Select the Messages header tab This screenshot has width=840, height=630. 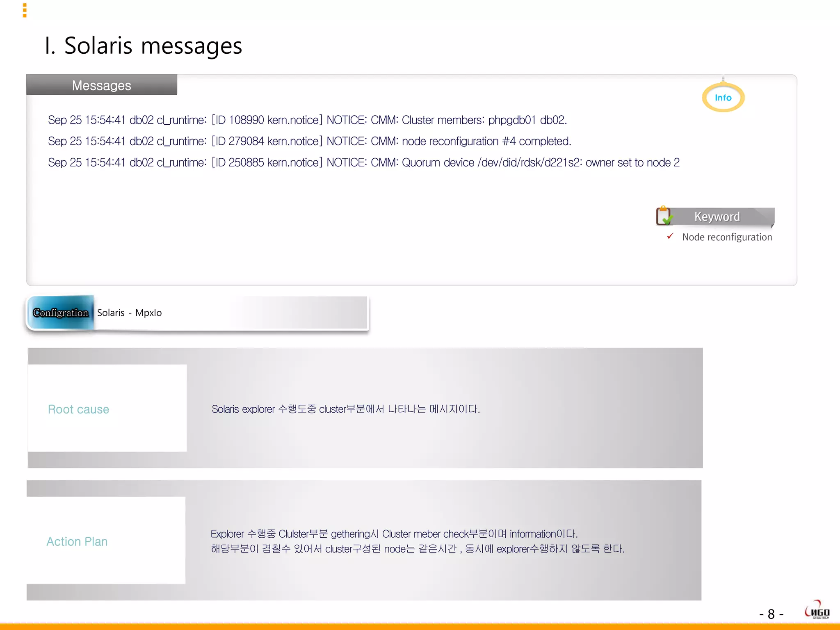(102, 85)
